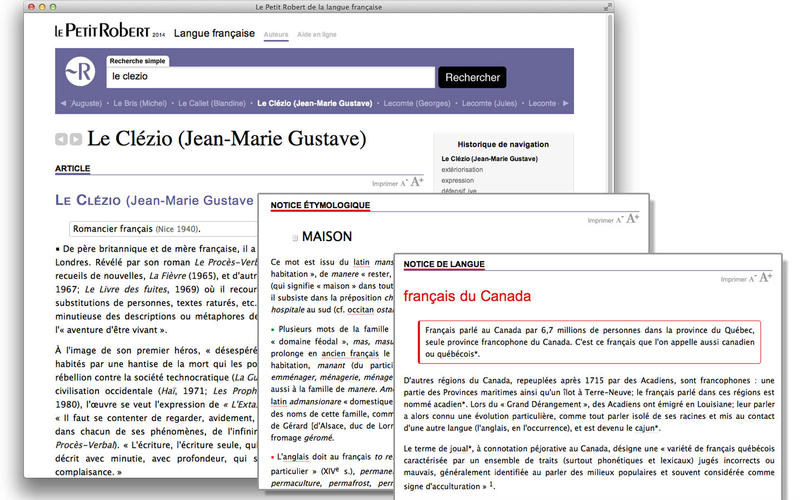800x500 pixels.
Task: Click the Le Petit Robert 2014 logo
Action: click(x=110, y=31)
